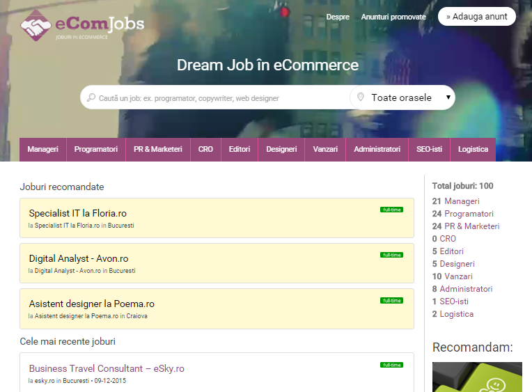This screenshot has height=392, width=532.
Task: Select the Manageri category tab
Action: point(42,149)
